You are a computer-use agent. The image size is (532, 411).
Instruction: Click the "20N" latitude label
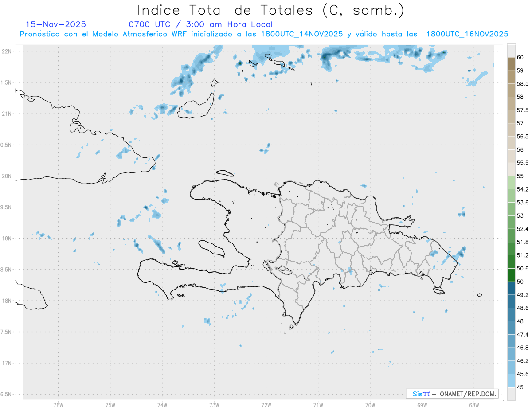(x=8, y=176)
